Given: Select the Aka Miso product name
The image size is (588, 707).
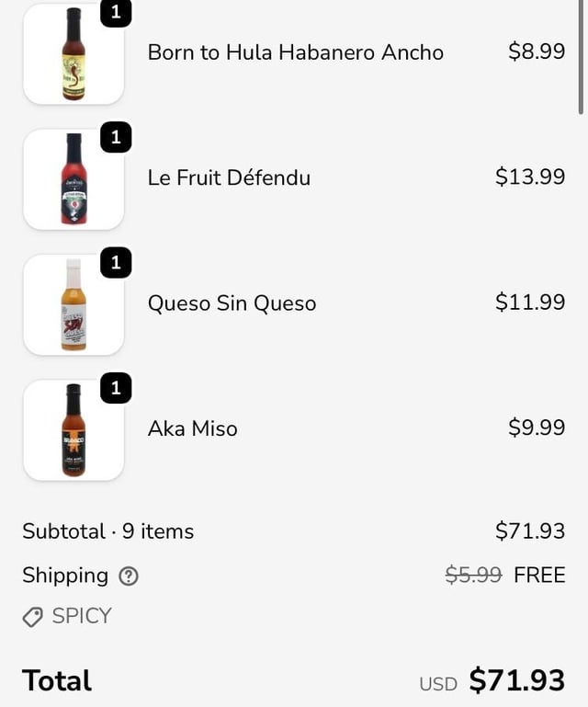Looking at the screenshot, I should [x=192, y=428].
